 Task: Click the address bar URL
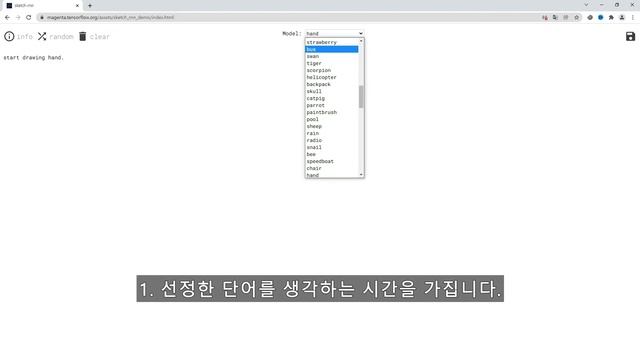point(110,18)
